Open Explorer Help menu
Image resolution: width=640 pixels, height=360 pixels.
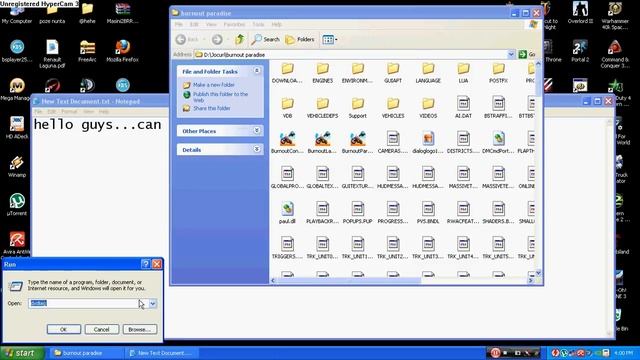[x=277, y=24]
